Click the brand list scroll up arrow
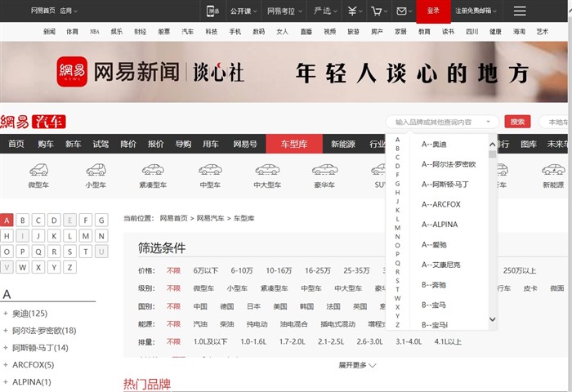Screen dimensions: 572x392 [493, 145]
